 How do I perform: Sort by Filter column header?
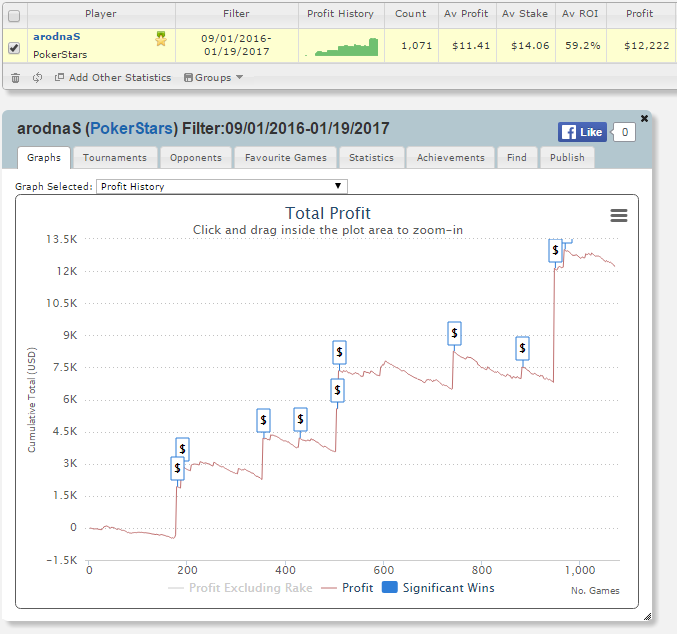pos(236,14)
